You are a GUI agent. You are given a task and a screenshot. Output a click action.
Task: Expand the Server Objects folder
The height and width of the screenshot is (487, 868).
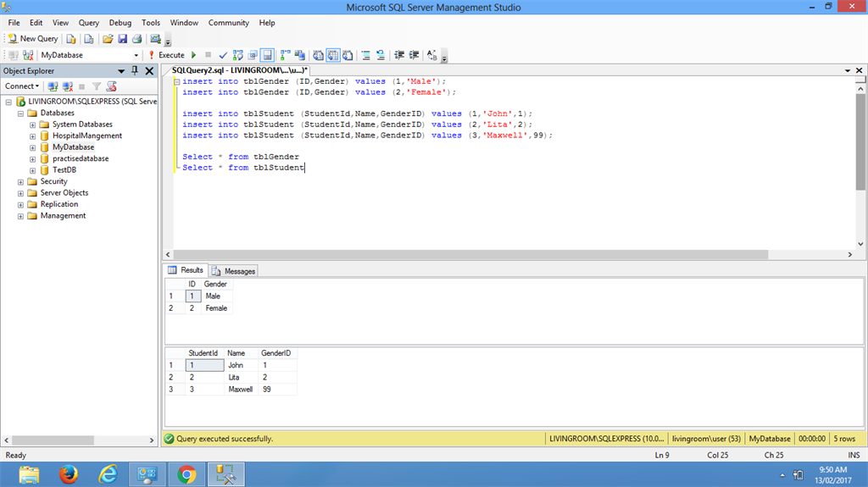[20, 193]
